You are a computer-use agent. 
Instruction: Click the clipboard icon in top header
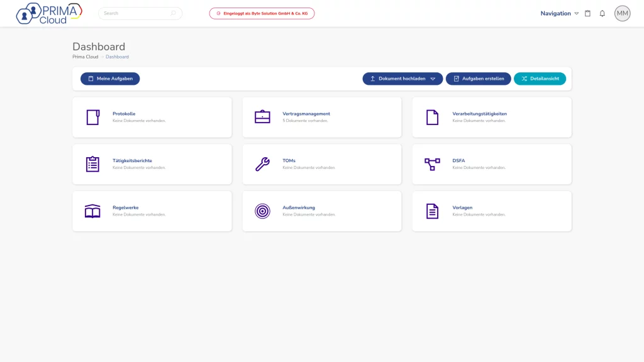(x=587, y=13)
